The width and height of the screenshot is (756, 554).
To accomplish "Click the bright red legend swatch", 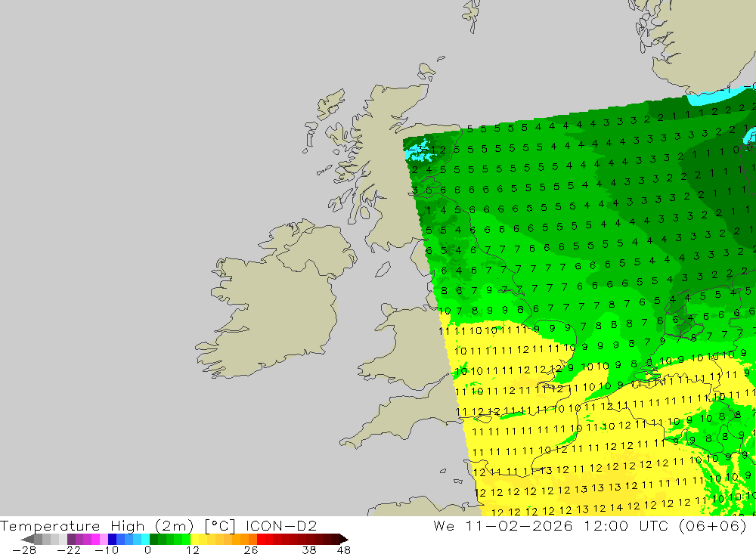I will coord(261,539).
